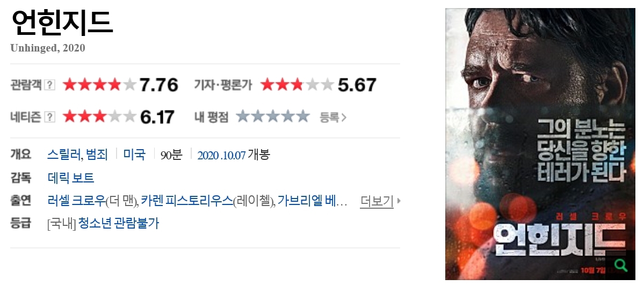This screenshot has width=644, height=286.
Task: Click the 관람객 score 7.76
Action: 159,85
